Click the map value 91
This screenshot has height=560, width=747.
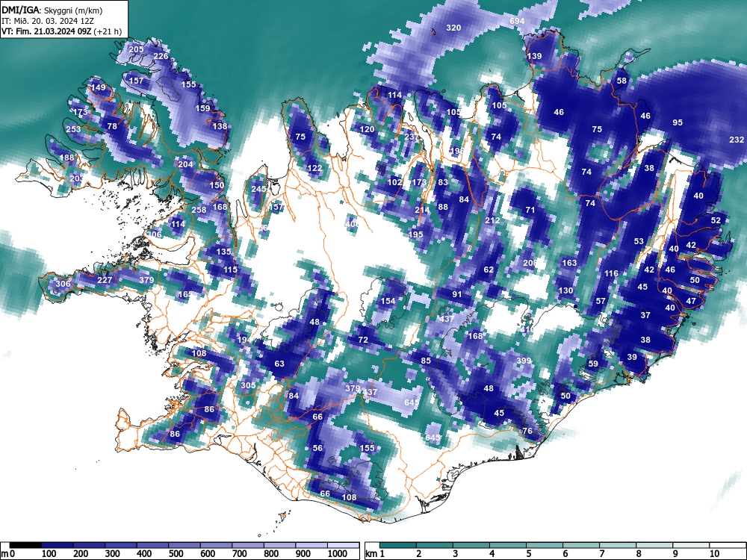click(457, 293)
